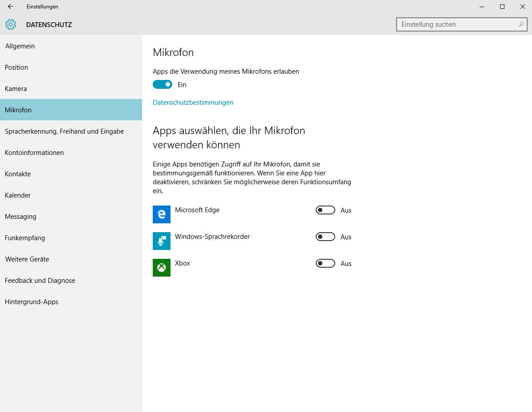
Task: Click the Windows-Sprachrekorder label
Action: (x=212, y=237)
